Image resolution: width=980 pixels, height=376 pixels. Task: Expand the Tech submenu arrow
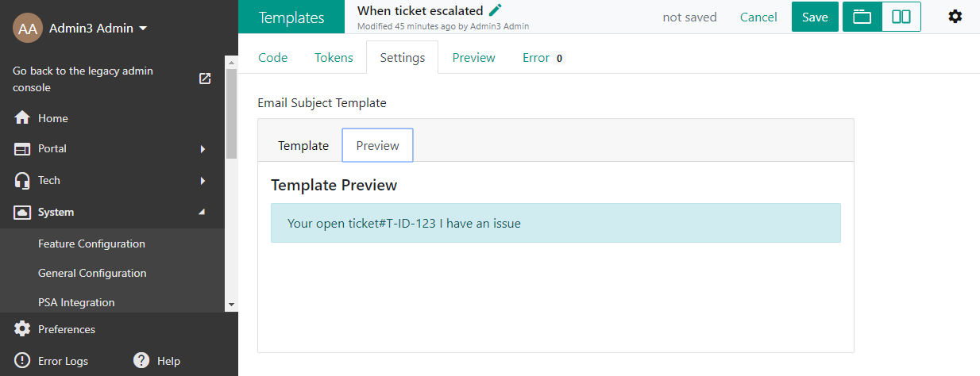pyautogui.click(x=203, y=181)
